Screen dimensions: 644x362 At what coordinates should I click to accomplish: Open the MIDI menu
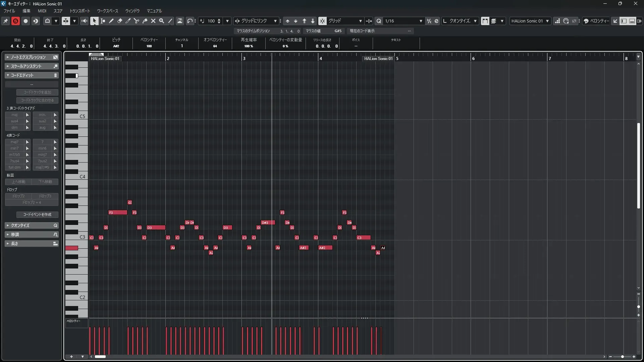pyautogui.click(x=42, y=11)
